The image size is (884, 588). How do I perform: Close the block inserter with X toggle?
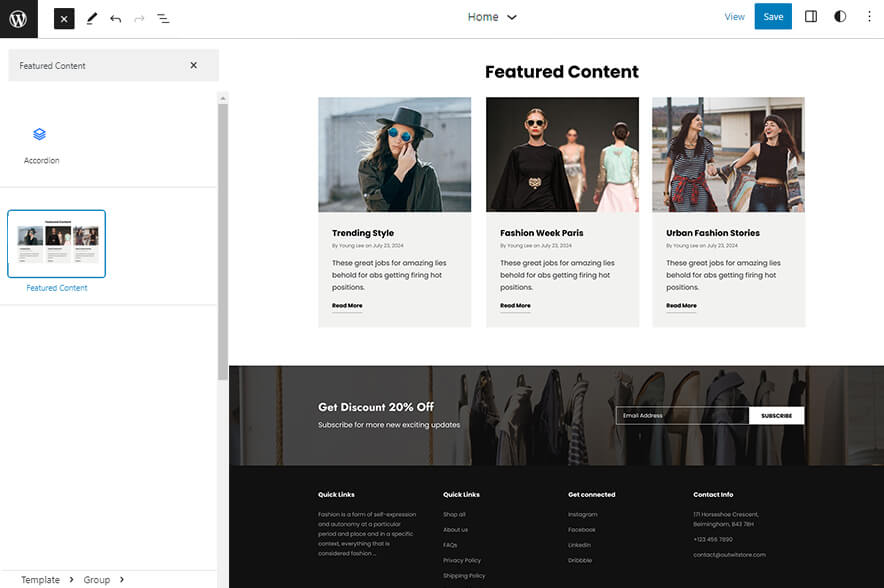(63, 17)
